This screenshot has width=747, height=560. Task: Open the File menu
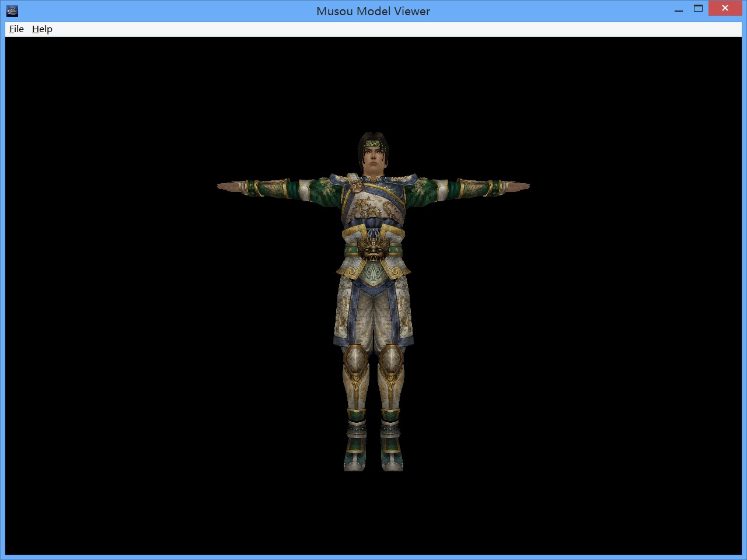16,29
